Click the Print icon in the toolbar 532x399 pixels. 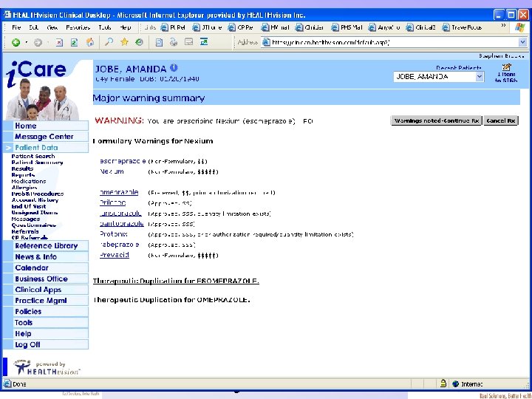point(174,42)
